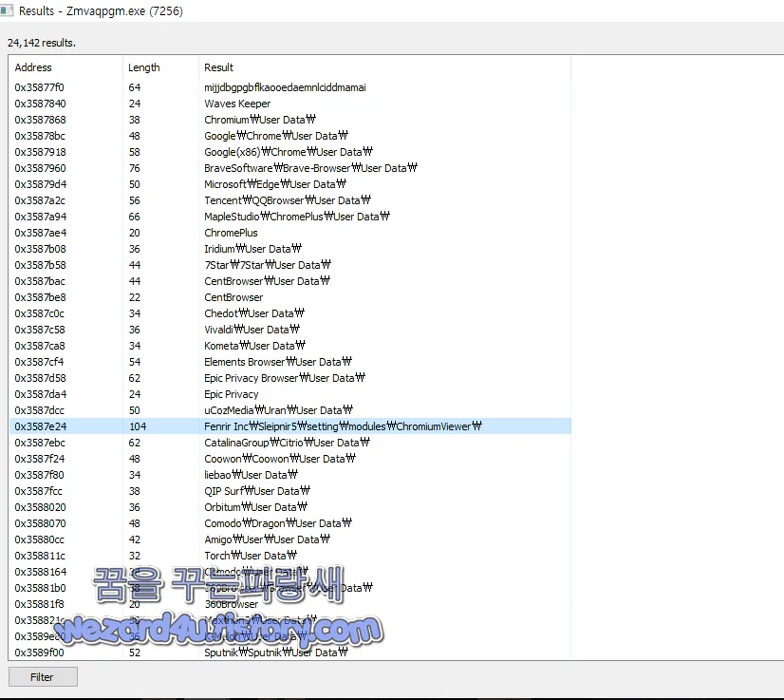Image resolution: width=784 pixels, height=700 pixels.
Task: Select the Chedot\User Data\ row
Action: click(290, 313)
